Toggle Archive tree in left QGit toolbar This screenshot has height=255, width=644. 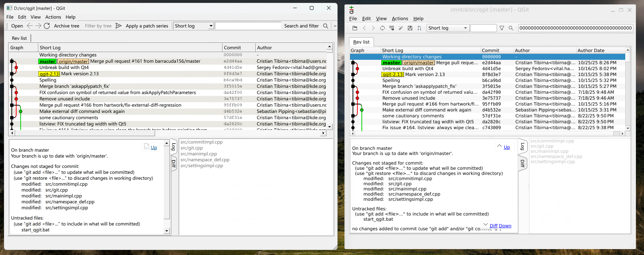(x=66, y=26)
